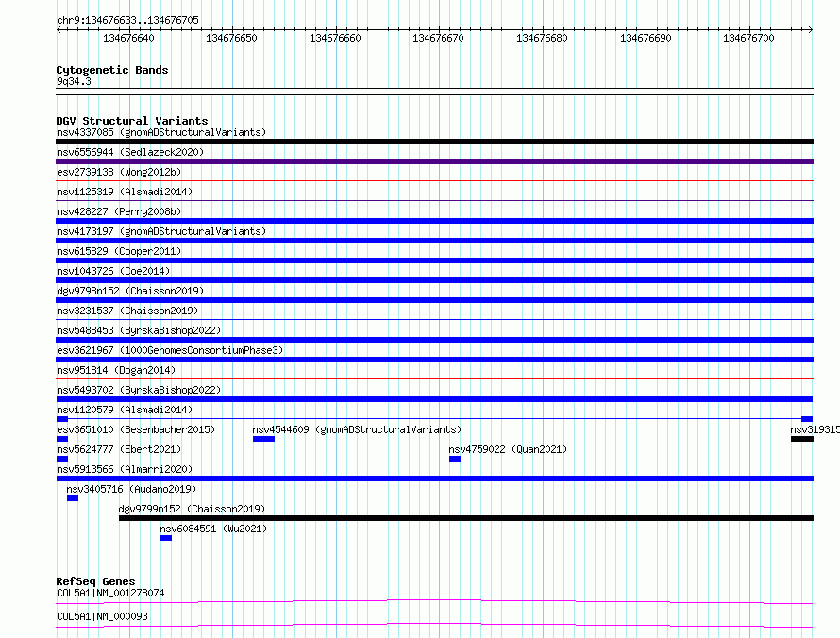The height and width of the screenshot is (638, 840).
Task: Select the purple nsv6556944 variant bar
Action: click(434, 161)
